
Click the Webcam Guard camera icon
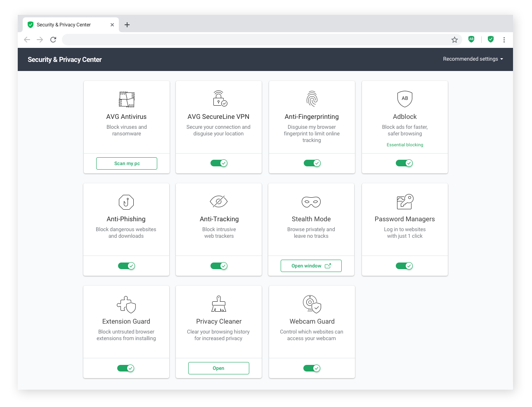tap(312, 304)
